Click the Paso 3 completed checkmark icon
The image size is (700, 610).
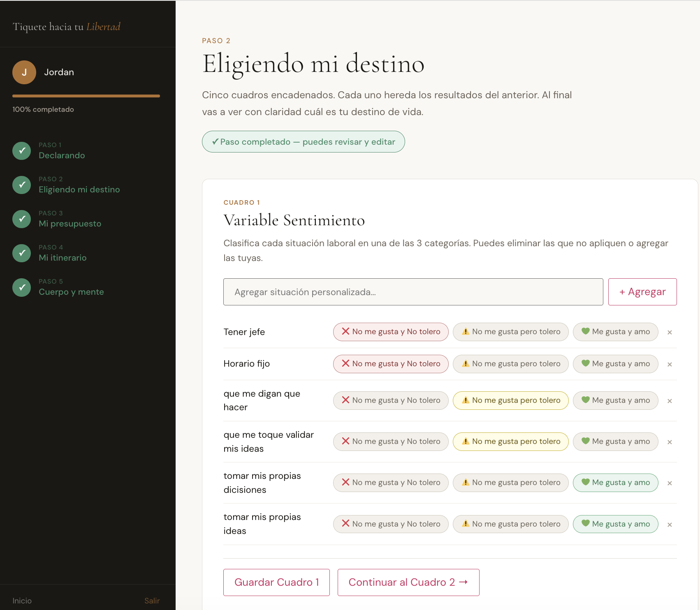[x=22, y=219]
